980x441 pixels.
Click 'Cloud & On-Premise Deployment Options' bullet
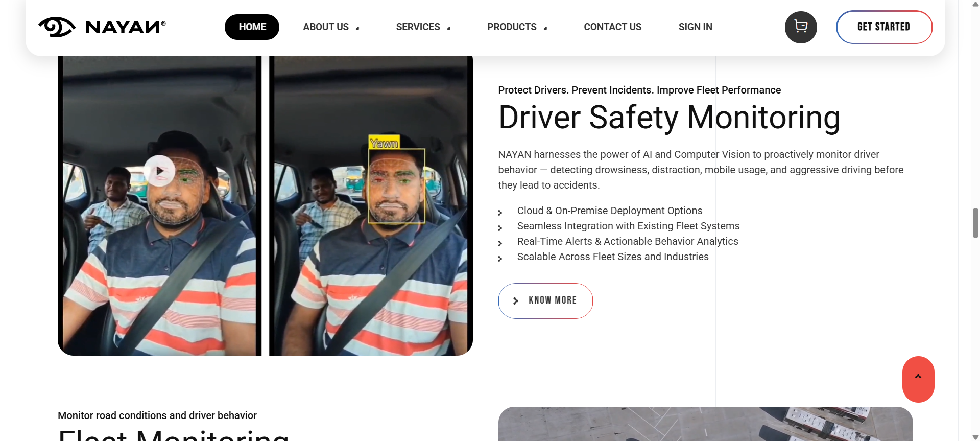[610, 211]
